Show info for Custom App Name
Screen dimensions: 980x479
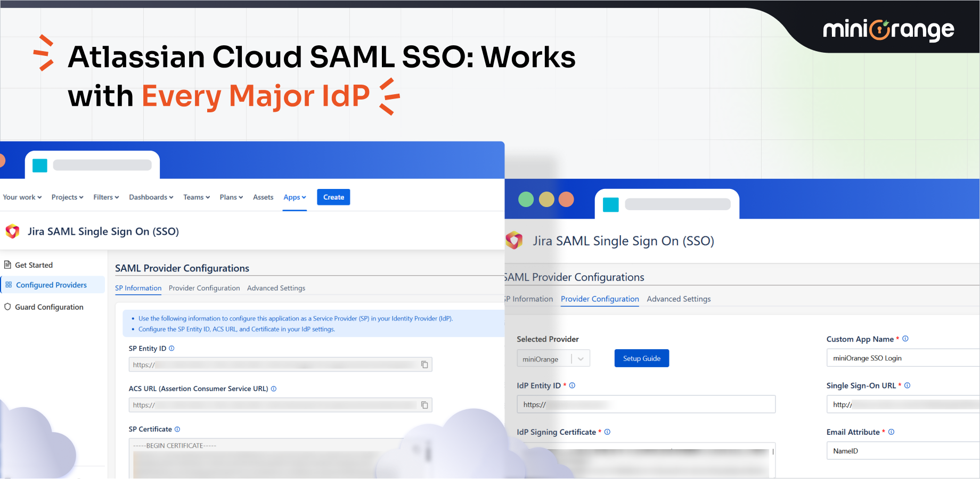[905, 338]
